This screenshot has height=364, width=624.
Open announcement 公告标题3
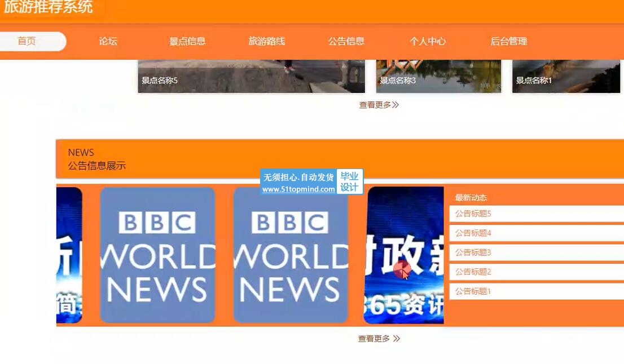click(537, 253)
